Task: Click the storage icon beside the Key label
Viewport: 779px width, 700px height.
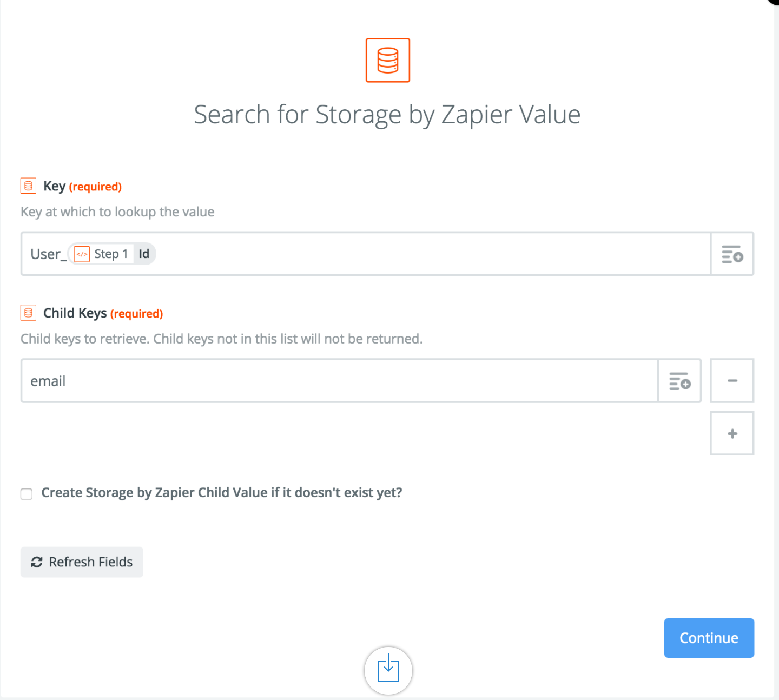Action: pyautogui.click(x=29, y=186)
